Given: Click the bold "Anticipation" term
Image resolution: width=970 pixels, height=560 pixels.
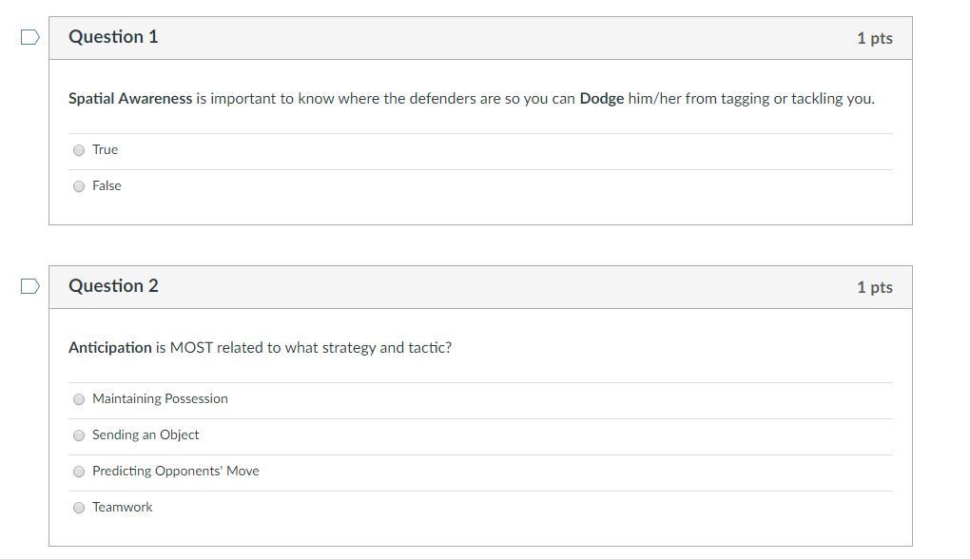Looking at the screenshot, I should click(x=110, y=348).
